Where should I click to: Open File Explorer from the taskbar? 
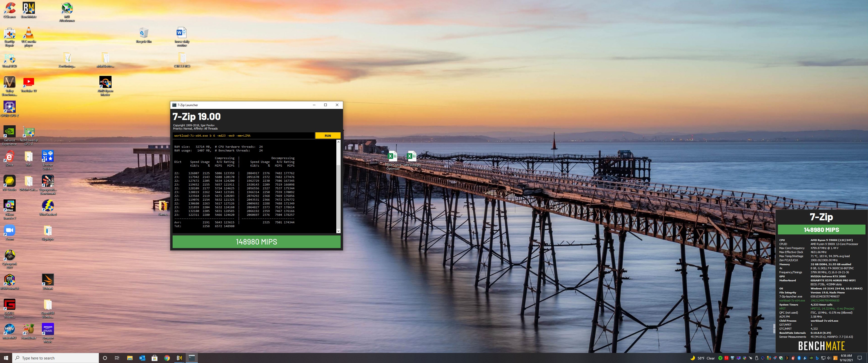pos(130,358)
